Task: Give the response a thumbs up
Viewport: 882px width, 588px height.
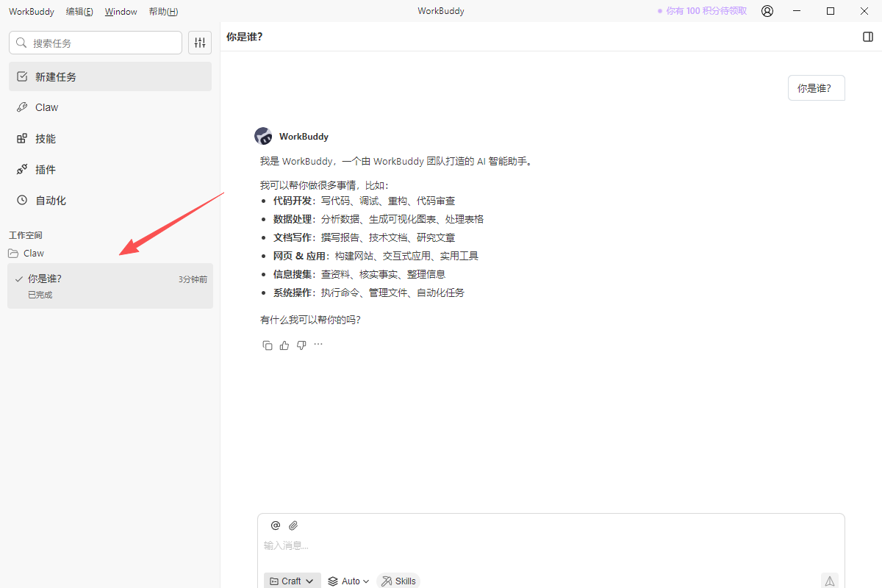Action: pos(284,345)
